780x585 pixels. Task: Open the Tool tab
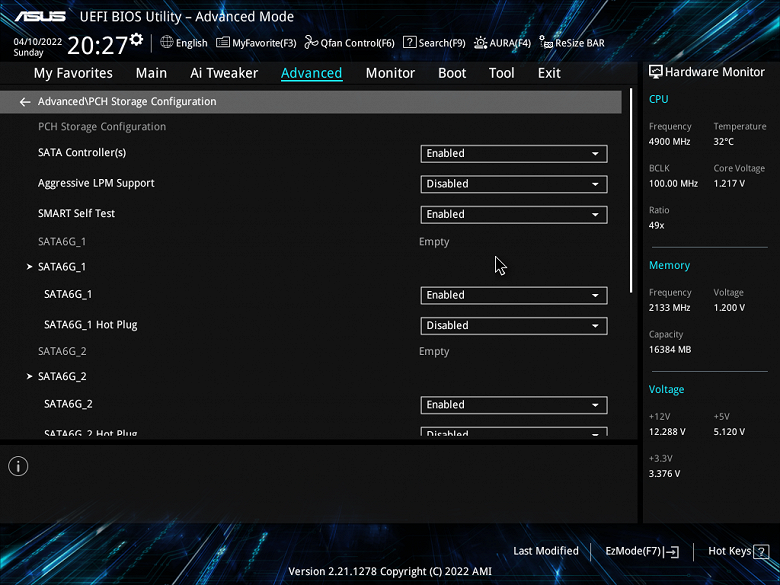pyautogui.click(x=501, y=73)
